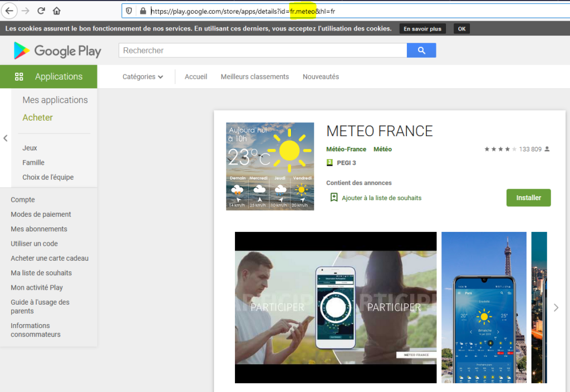Open Meilleurs classements tab
Image resolution: width=570 pixels, height=392 pixels.
click(x=255, y=77)
